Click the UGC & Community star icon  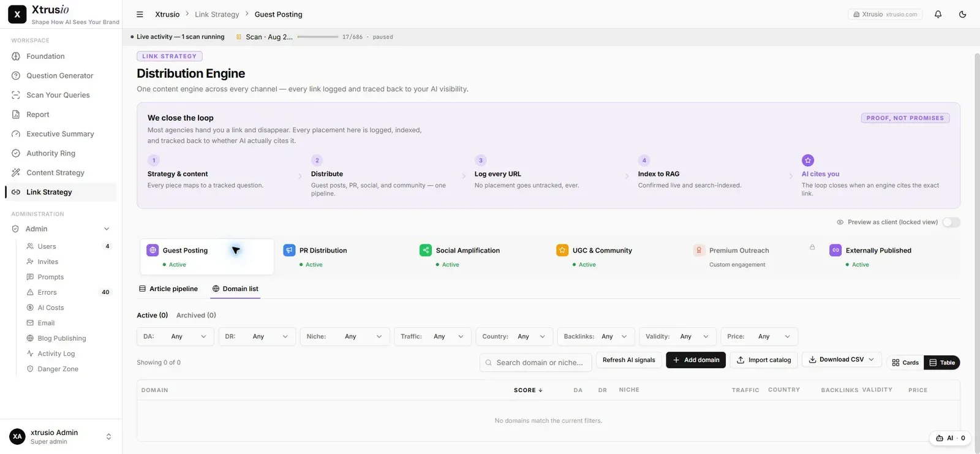point(562,250)
